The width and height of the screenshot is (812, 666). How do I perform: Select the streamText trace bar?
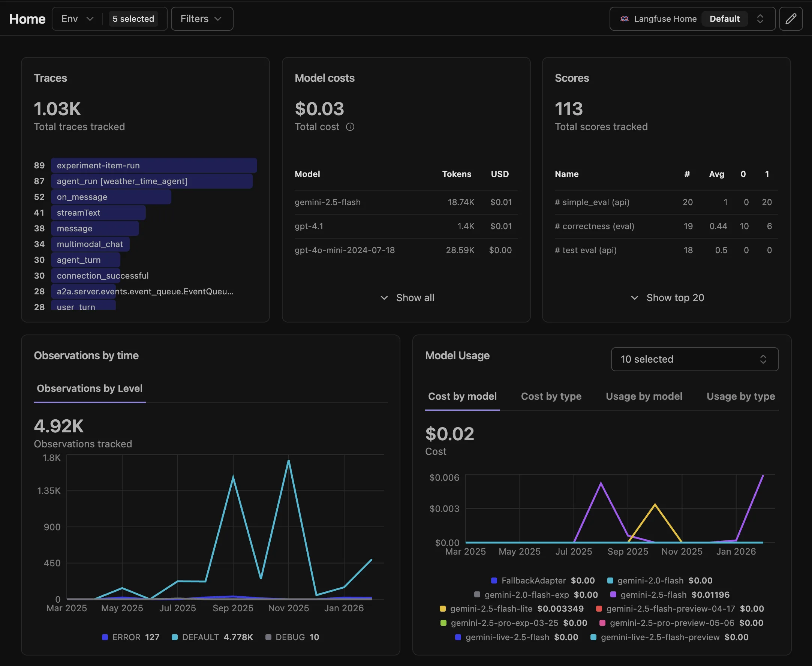(x=98, y=213)
